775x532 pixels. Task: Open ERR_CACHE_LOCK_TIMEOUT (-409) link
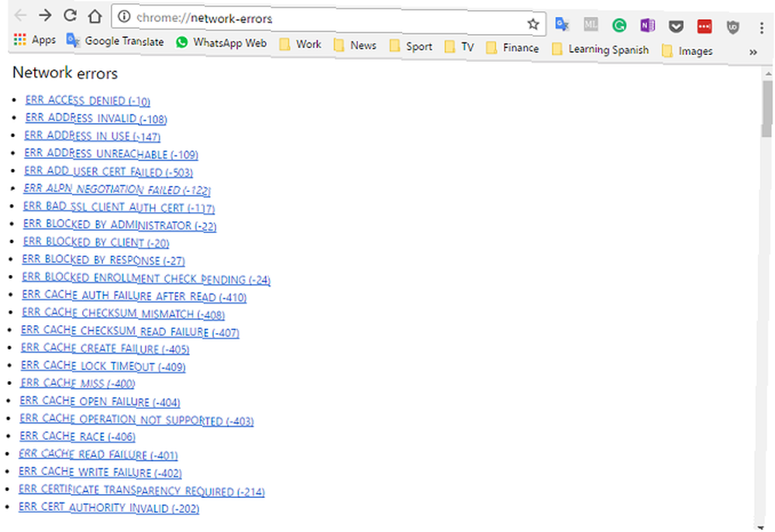tap(103, 366)
